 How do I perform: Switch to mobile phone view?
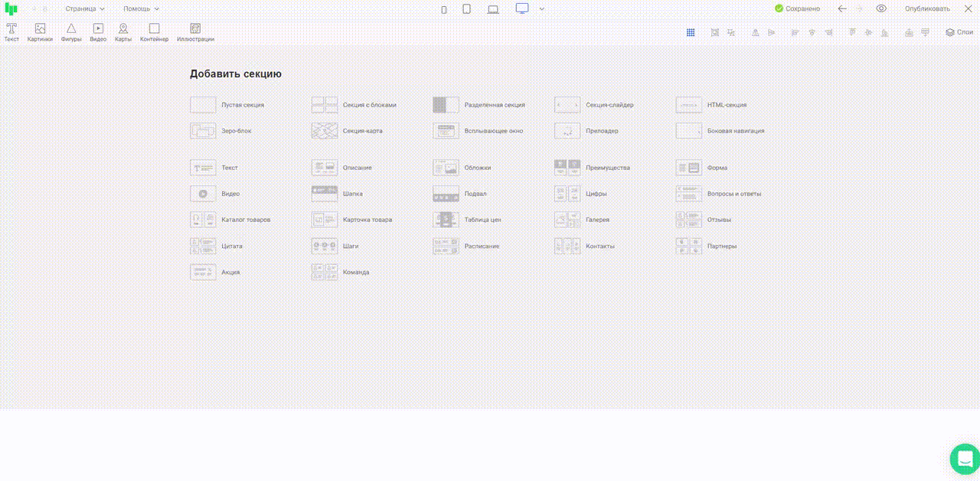click(x=444, y=9)
